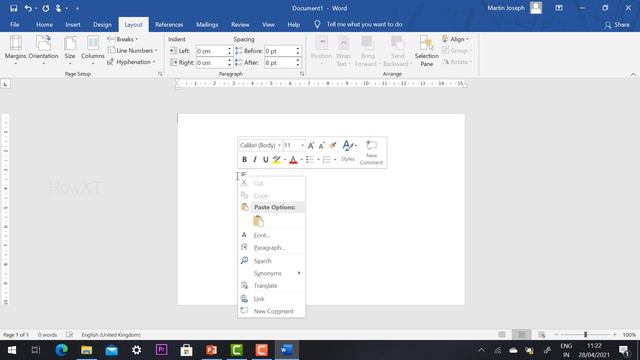
Task: Click the 100% zoom level
Action: [x=629, y=335]
